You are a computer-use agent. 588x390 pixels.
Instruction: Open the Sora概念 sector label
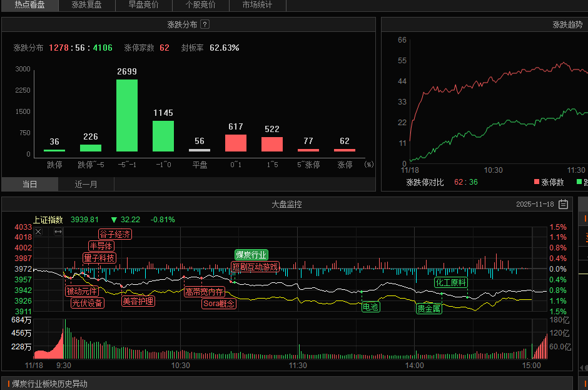tap(219, 304)
